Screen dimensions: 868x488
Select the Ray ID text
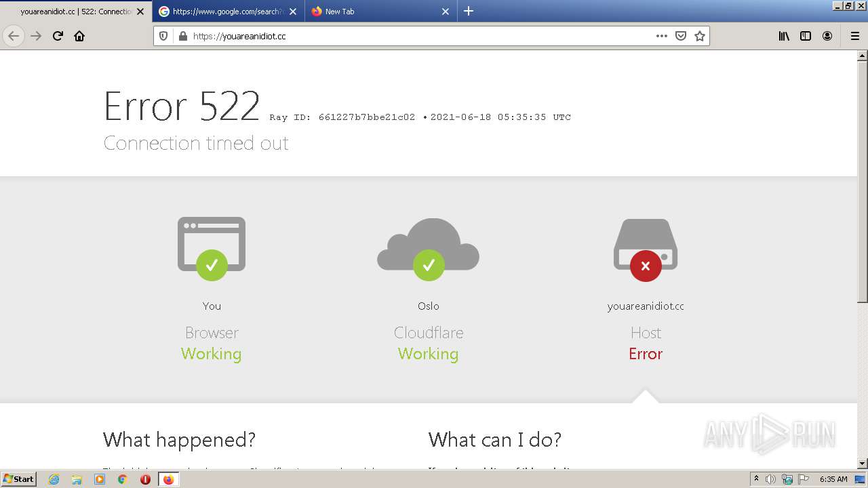point(342,117)
